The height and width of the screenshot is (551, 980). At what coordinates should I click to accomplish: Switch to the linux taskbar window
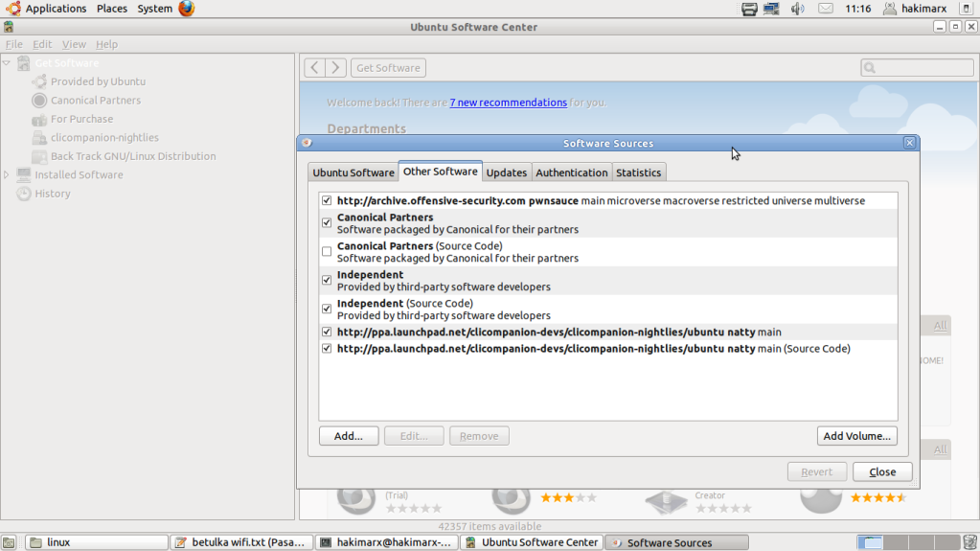coord(98,542)
